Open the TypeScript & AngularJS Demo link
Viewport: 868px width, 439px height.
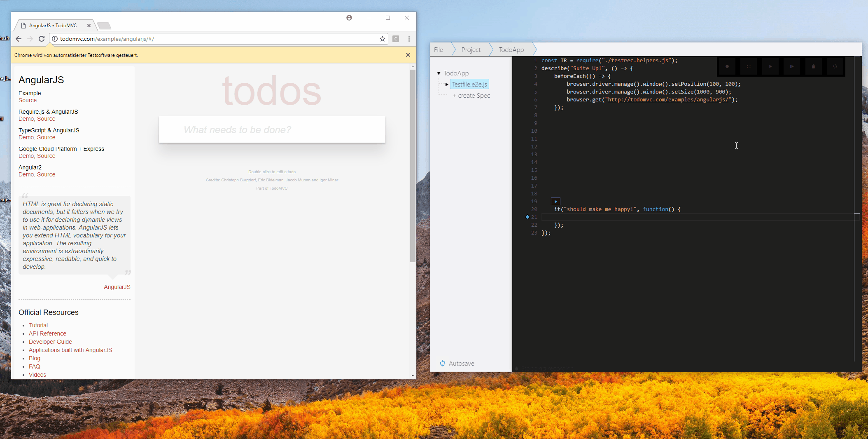[x=26, y=137]
